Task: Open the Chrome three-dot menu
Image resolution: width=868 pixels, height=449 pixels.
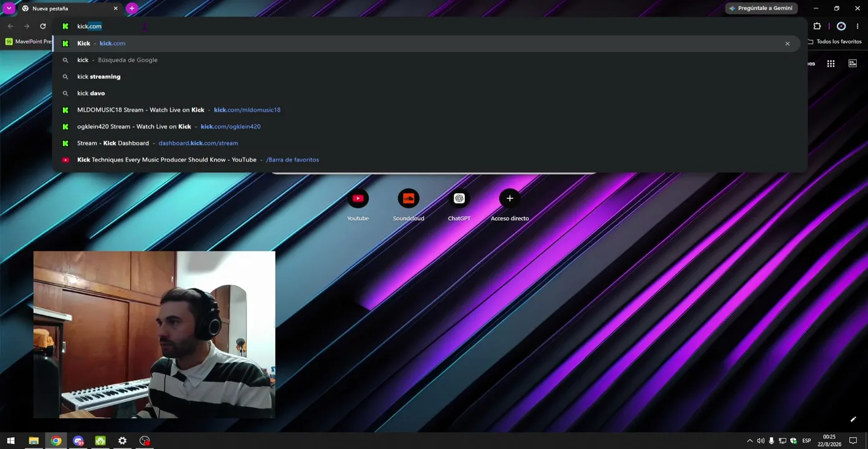Action: [857, 26]
